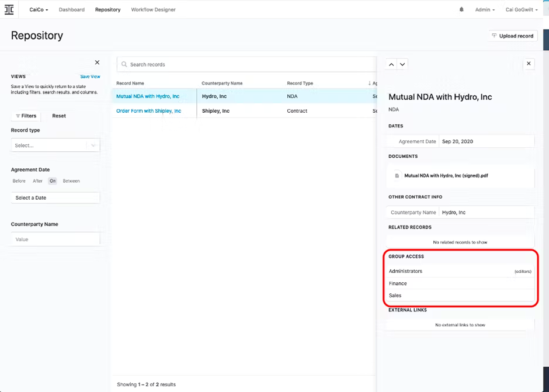Sort by Record Name column
This screenshot has height=392, width=549.
click(130, 84)
